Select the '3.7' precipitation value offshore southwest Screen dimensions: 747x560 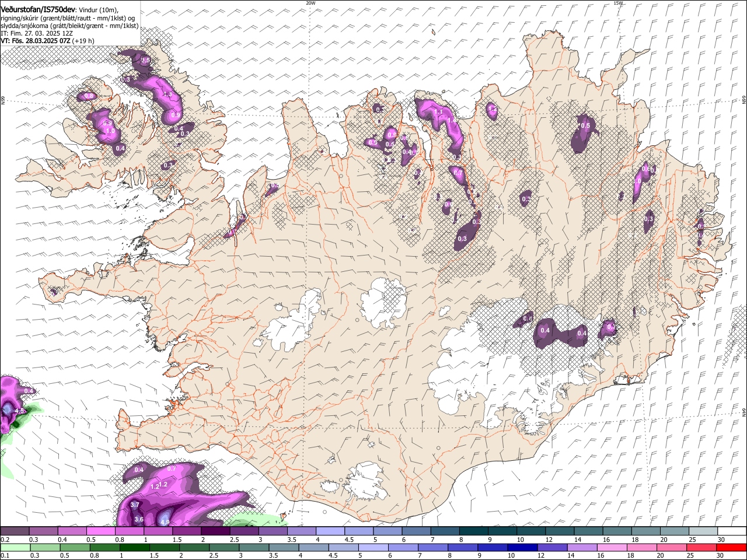click(135, 505)
